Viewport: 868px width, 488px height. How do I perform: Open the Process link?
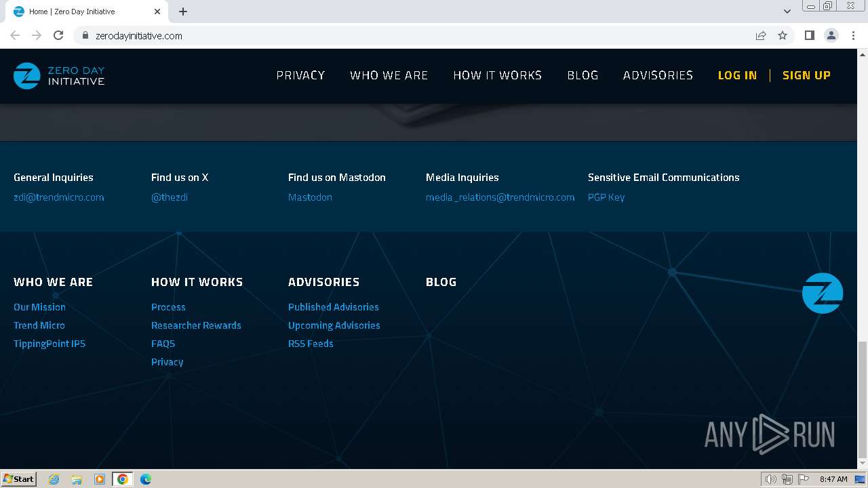(168, 307)
